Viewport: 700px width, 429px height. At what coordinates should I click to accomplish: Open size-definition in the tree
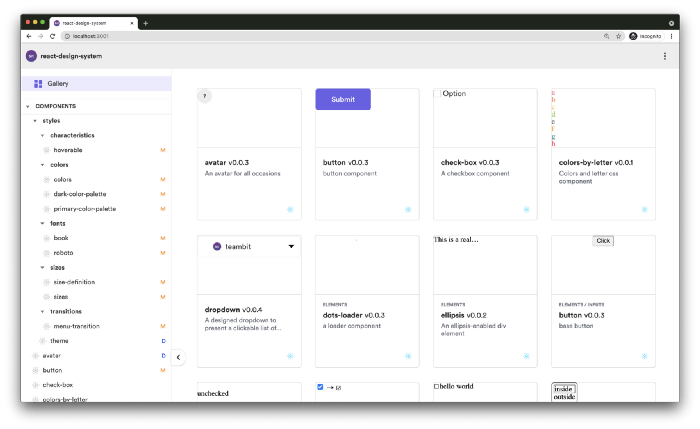74,282
